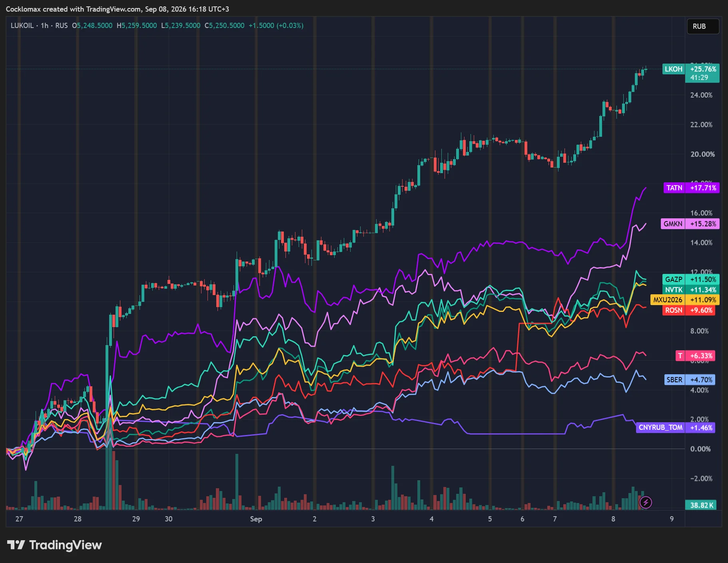Viewport: 728px width, 563px height.
Task: Click date label 4 on time axis
Action: pyautogui.click(x=431, y=519)
